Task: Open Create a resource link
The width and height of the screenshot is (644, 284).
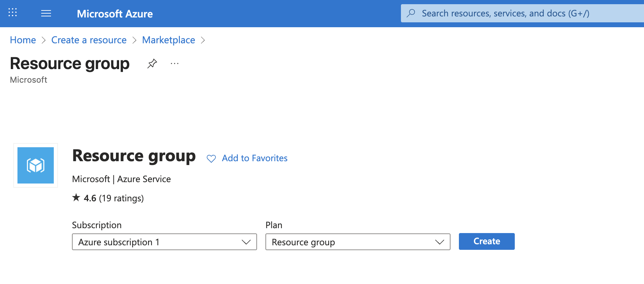Action: [x=89, y=40]
